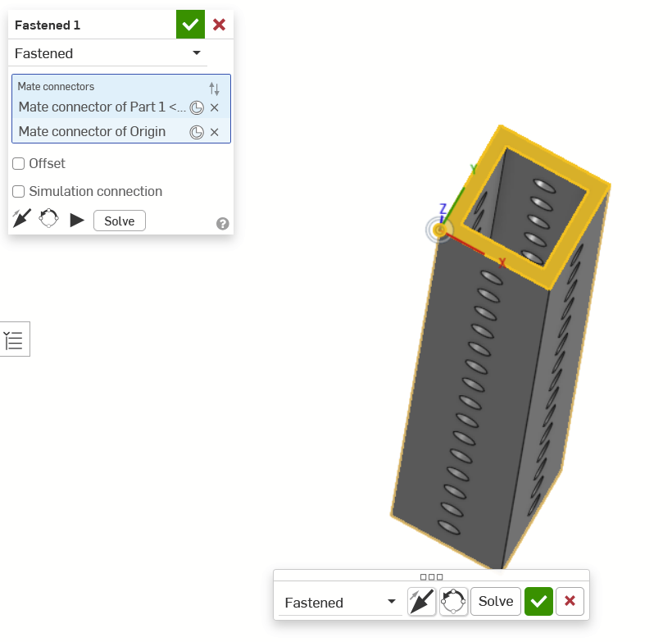Remove the Mate connector of Origin
Image resolution: width=672 pixels, height=642 pixels.
(x=214, y=132)
